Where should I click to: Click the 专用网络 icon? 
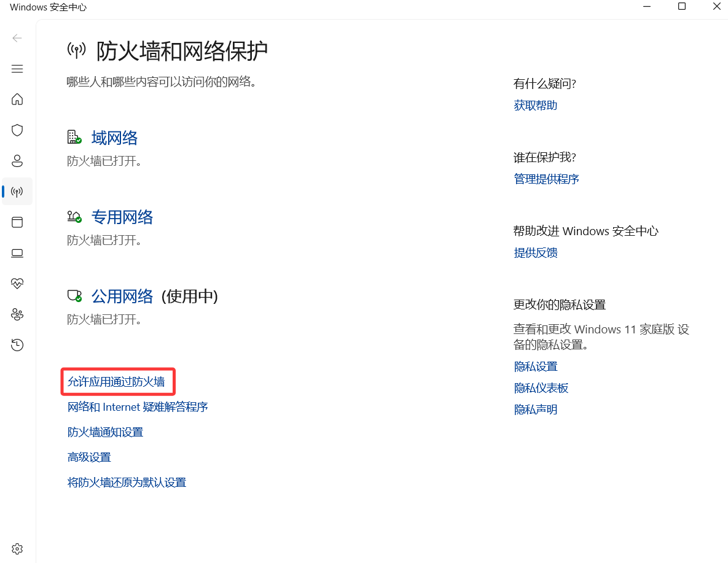(x=74, y=216)
